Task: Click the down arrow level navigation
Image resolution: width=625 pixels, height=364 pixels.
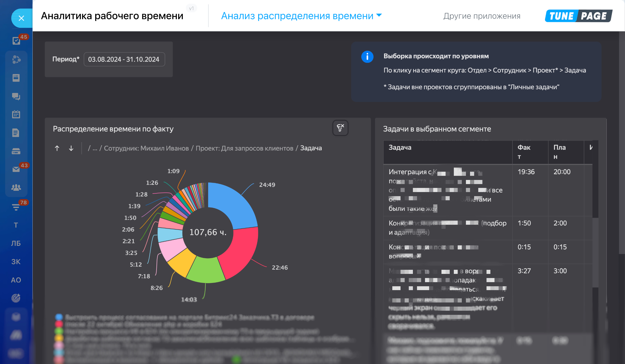Action: click(71, 148)
